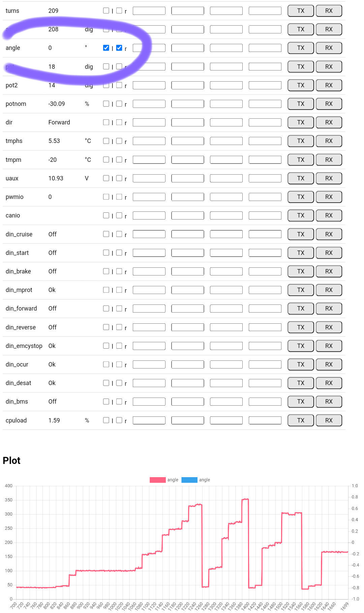Click TX button for din_forward

point(301,309)
